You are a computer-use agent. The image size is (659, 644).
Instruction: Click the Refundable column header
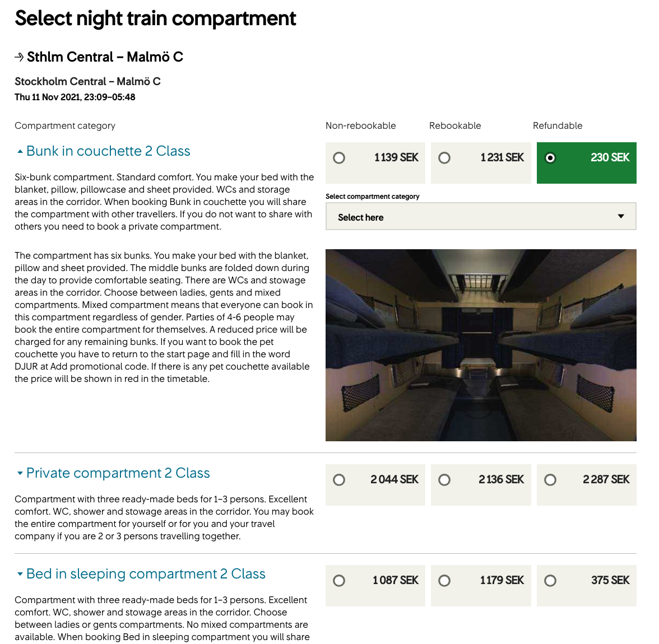coord(558,126)
